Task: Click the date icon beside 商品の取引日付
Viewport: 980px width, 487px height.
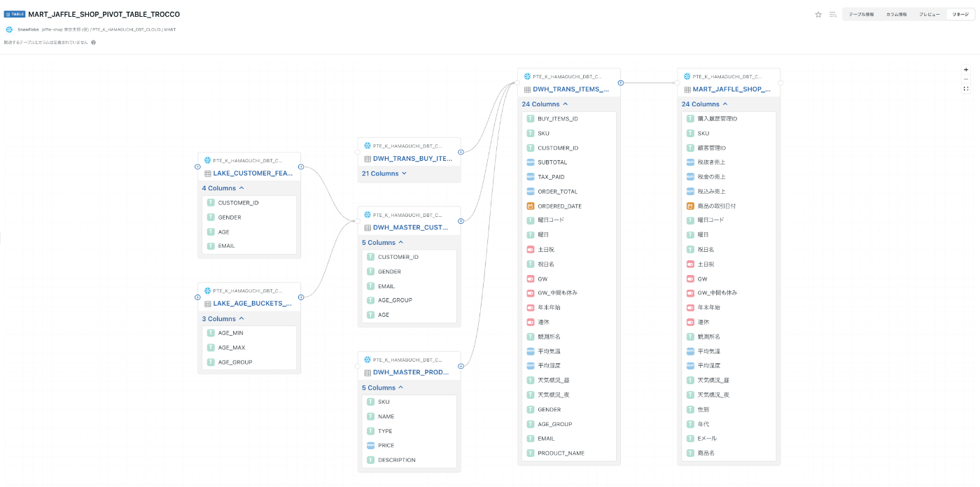Action: click(690, 206)
